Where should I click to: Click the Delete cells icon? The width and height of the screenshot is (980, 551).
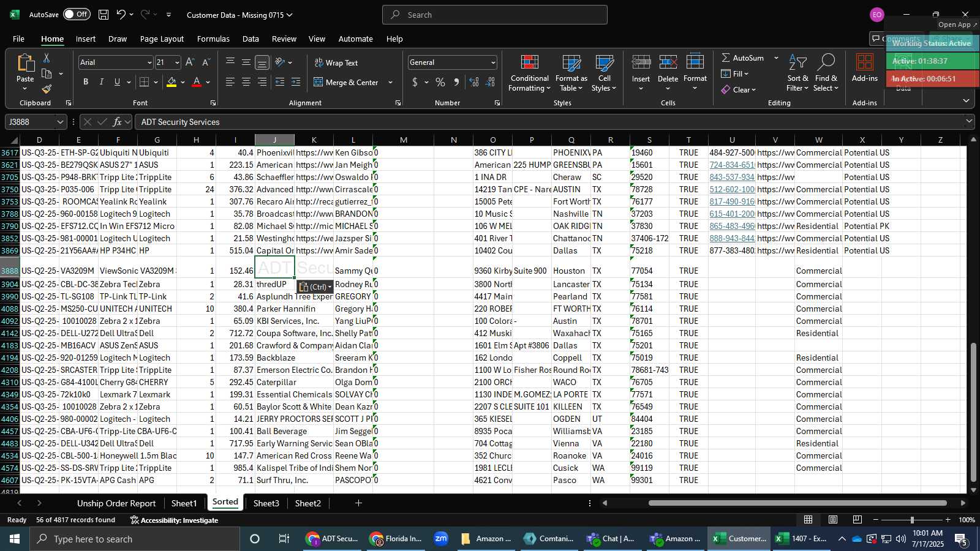pyautogui.click(x=668, y=62)
